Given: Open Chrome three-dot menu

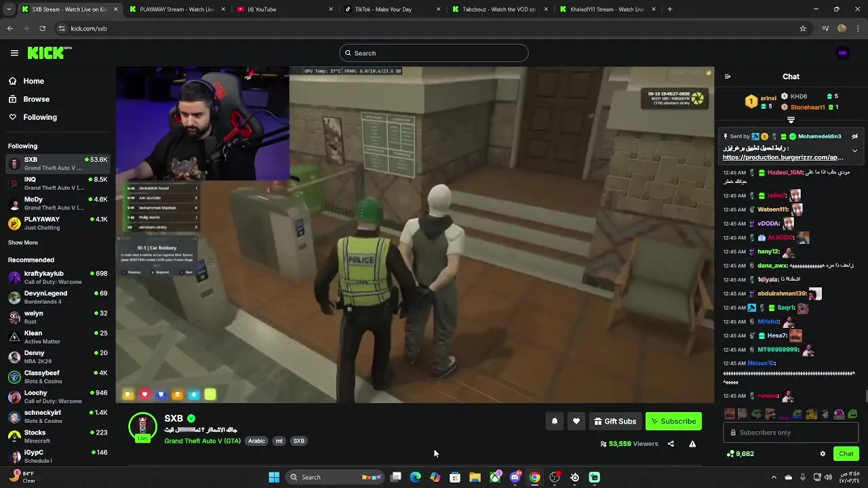Looking at the screenshot, I should pos(859,28).
